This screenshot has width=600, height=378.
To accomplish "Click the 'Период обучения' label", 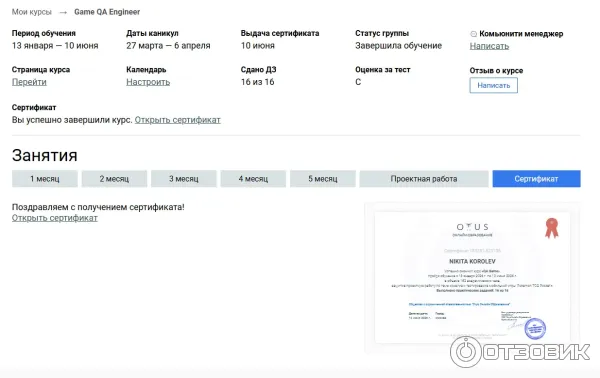I will 44,33.
